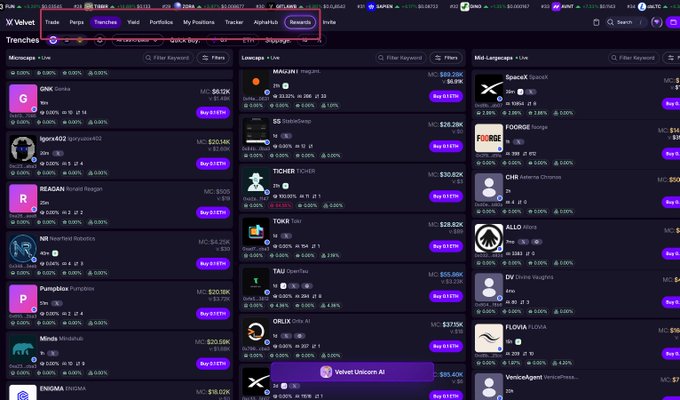Select the Base chain toggle beside Trenches
The height and width of the screenshot is (400, 680).
53,40
